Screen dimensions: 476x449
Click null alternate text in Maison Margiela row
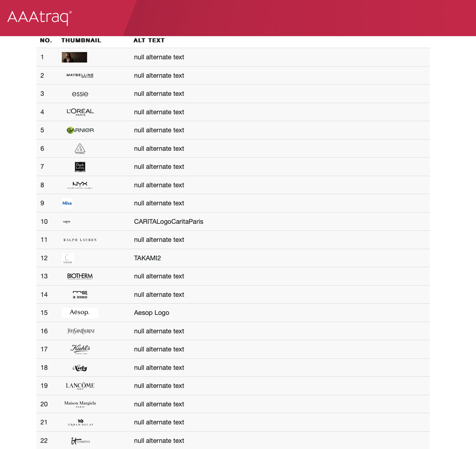[x=159, y=404]
